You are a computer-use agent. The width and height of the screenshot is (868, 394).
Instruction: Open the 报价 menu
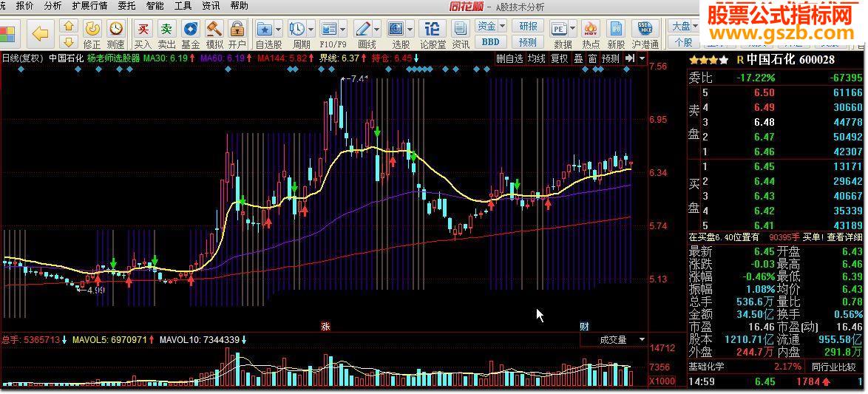point(24,6)
